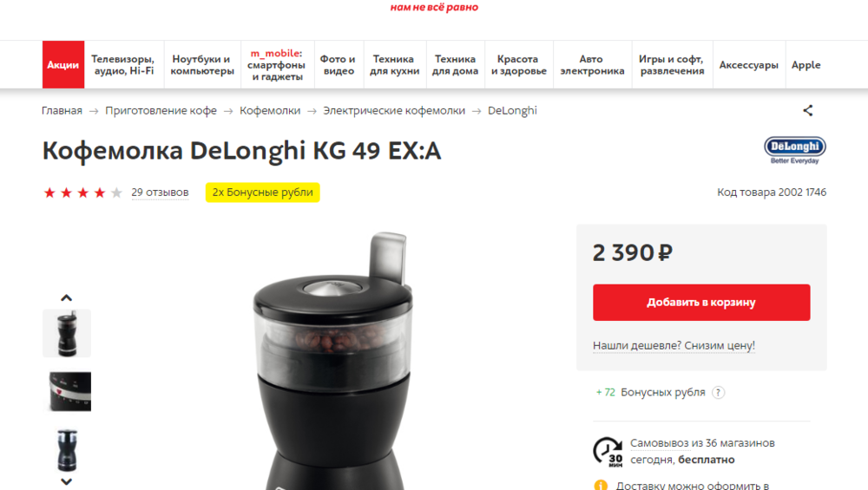Click the bonus rubles question mark icon

(x=718, y=393)
